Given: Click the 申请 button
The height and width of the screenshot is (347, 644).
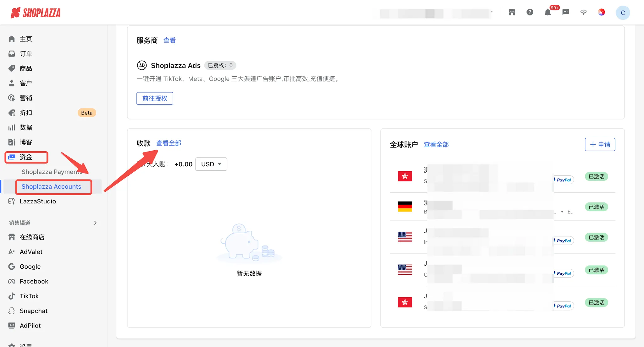Looking at the screenshot, I should pos(600,144).
